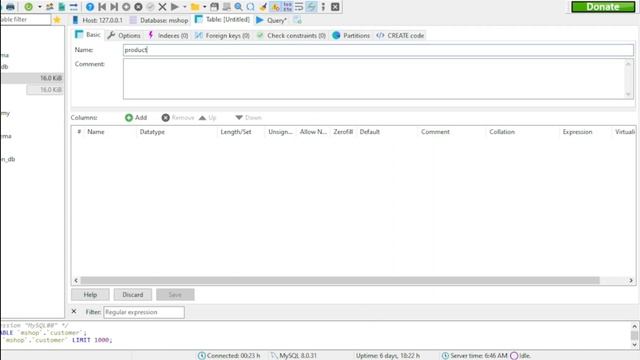Click the new query tab icon
Image resolution: width=640 pixels, height=360 pixels.
click(298, 20)
